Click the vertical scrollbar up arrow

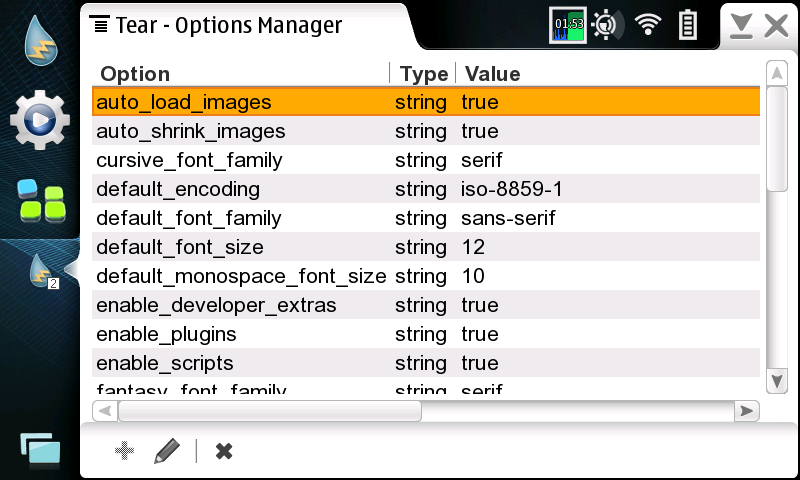777,73
